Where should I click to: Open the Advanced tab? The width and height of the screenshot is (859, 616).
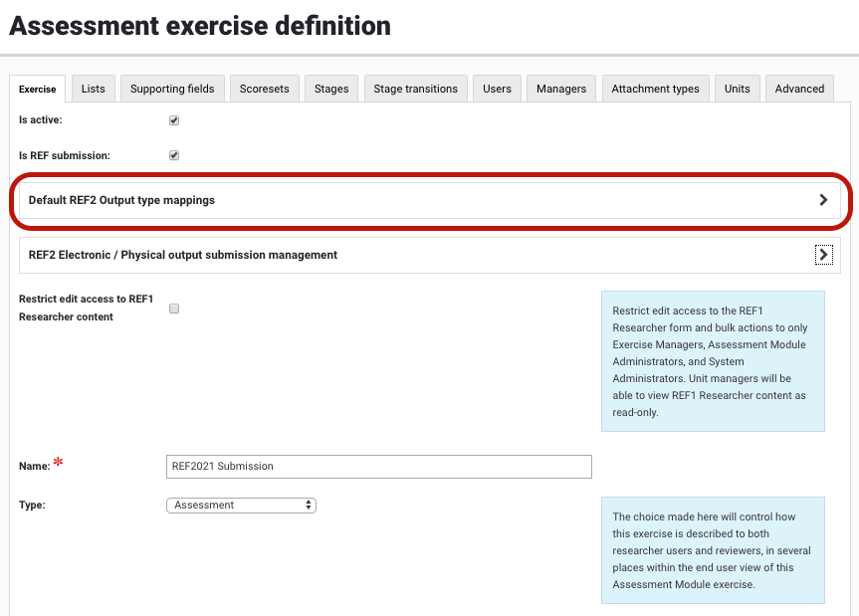click(799, 89)
